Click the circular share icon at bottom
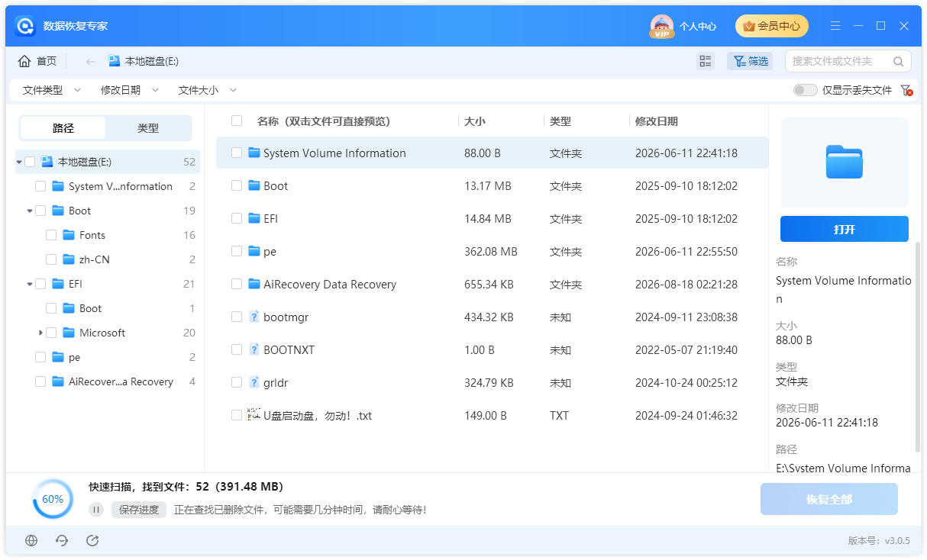The height and width of the screenshot is (560, 927). click(92, 540)
